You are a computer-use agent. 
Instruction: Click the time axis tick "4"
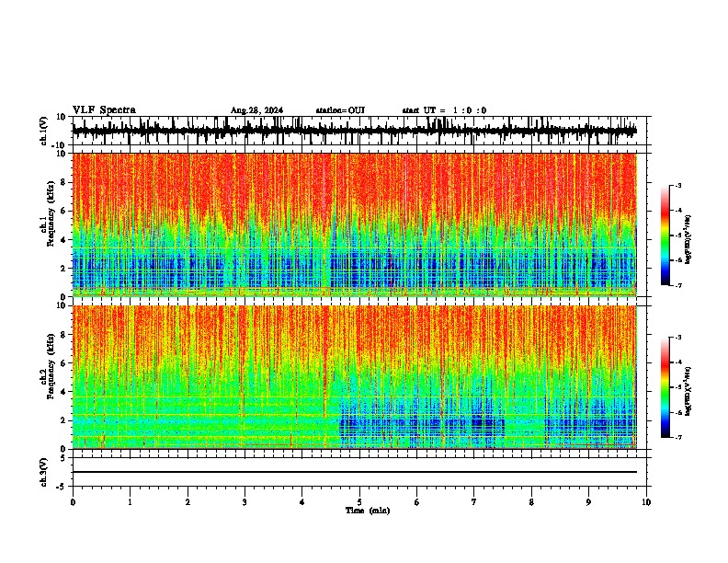click(x=302, y=502)
